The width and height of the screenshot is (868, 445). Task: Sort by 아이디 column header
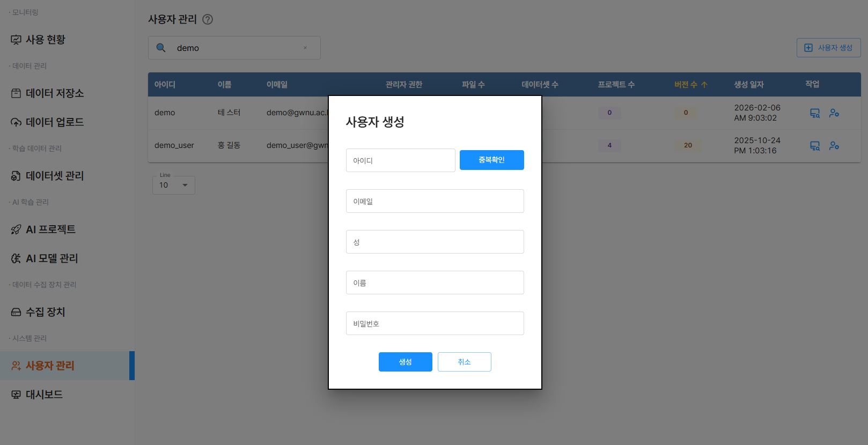pyautogui.click(x=165, y=85)
